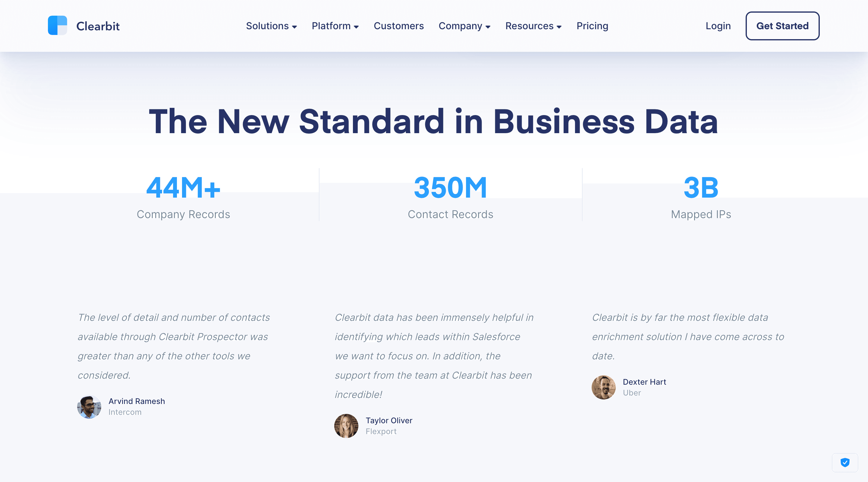Open the Platform dropdown menu
This screenshot has width=868, height=482.
point(335,26)
